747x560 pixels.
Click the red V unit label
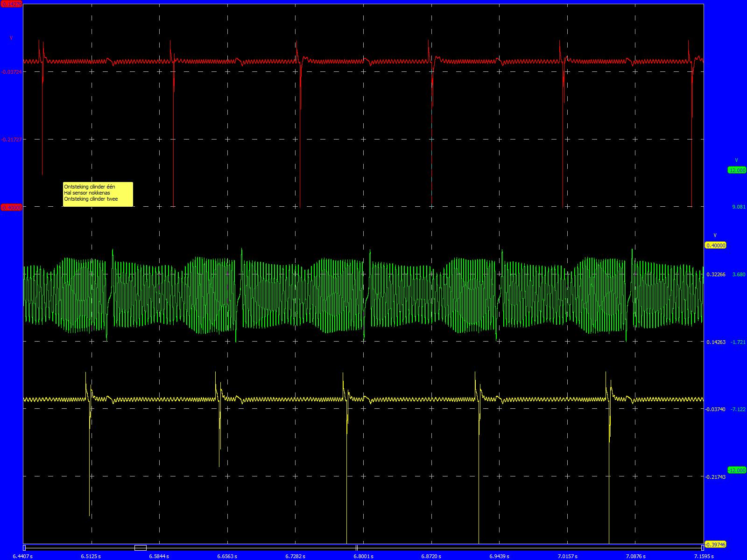pos(11,38)
